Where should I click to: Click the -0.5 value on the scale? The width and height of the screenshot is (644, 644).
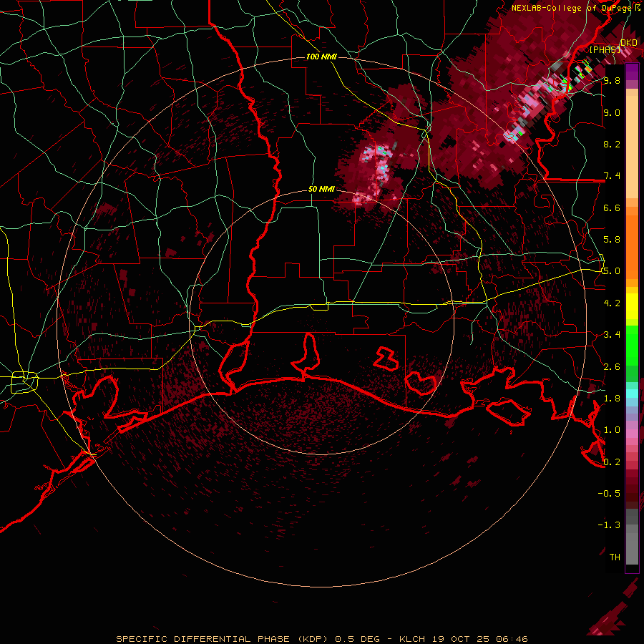click(x=609, y=494)
